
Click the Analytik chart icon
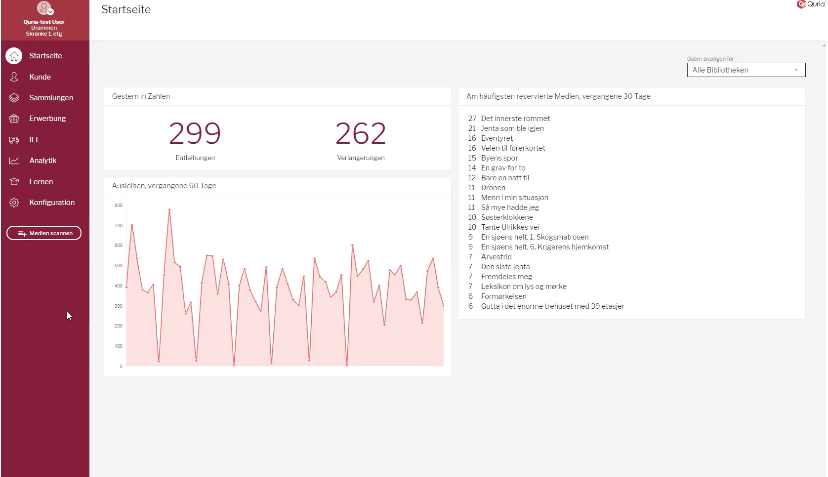pos(14,161)
